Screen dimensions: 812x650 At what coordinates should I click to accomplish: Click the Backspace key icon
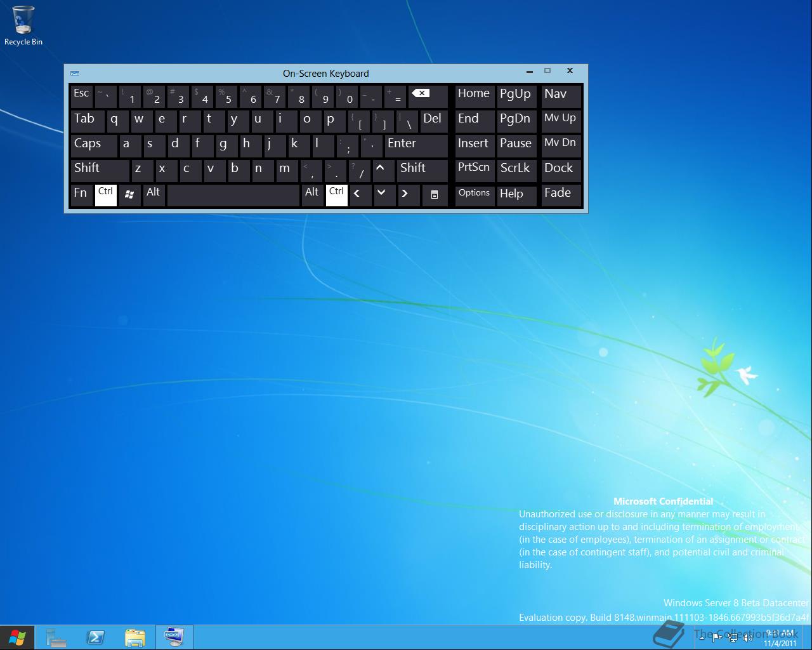click(x=428, y=96)
